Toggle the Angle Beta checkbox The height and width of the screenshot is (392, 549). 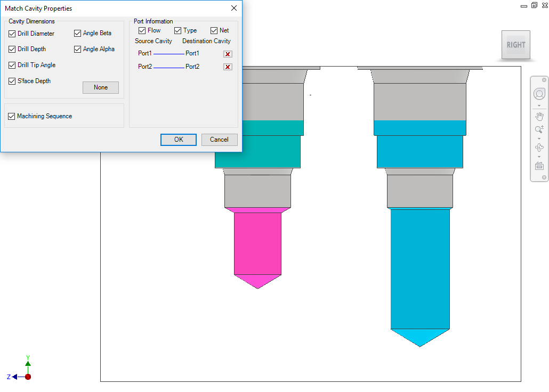pos(78,34)
